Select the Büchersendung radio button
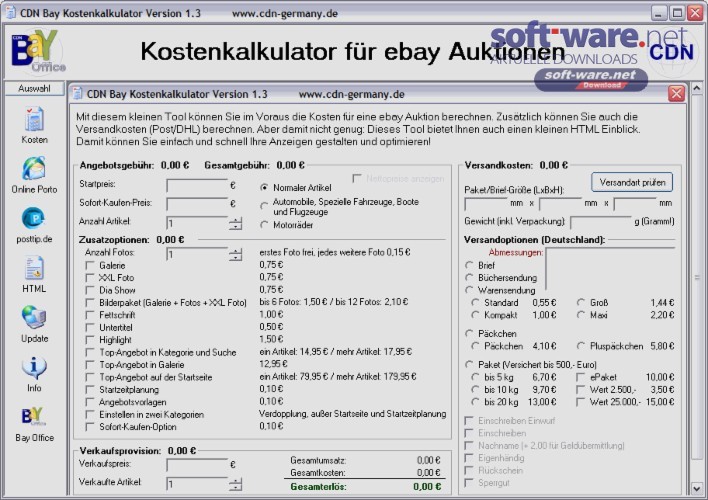 pyautogui.click(x=469, y=278)
